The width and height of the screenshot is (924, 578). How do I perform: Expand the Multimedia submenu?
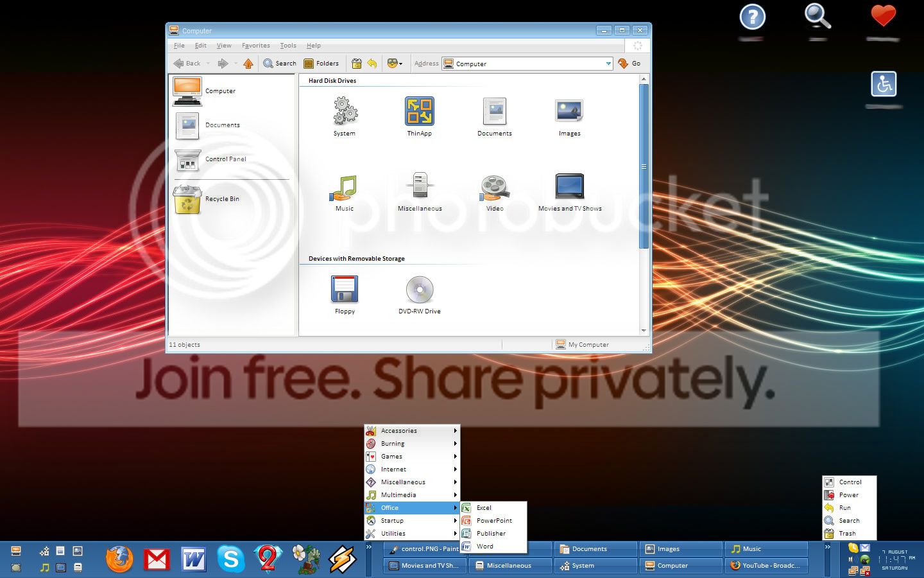click(412, 495)
